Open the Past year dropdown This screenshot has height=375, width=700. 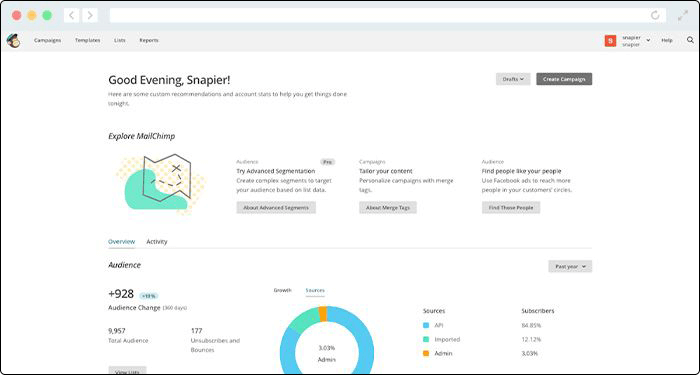(x=570, y=267)
